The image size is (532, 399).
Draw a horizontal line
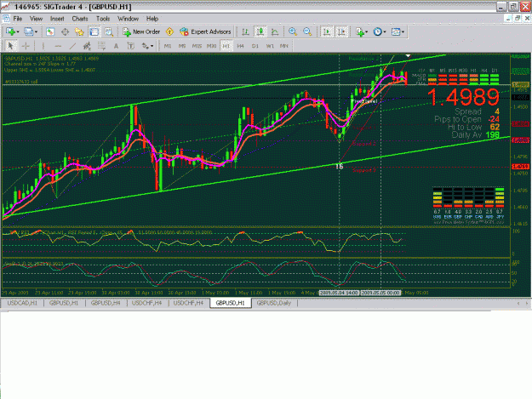tap(58, 46)
